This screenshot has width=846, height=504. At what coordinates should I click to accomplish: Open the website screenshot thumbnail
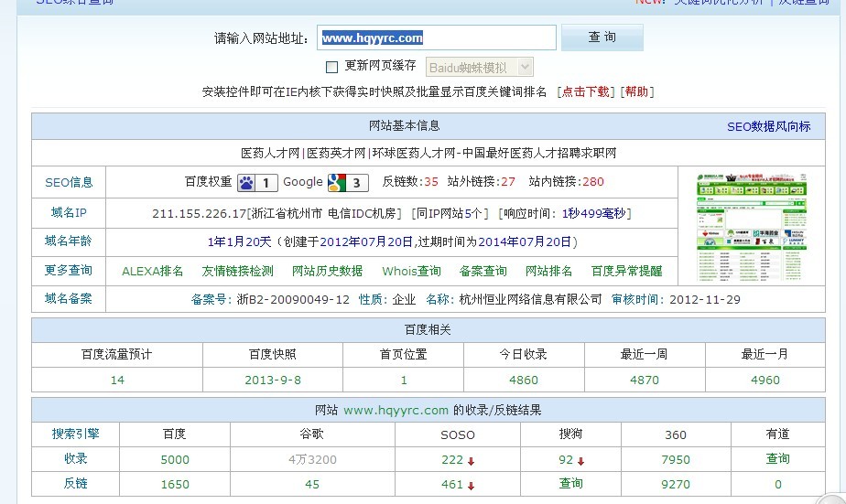[752, 227]
